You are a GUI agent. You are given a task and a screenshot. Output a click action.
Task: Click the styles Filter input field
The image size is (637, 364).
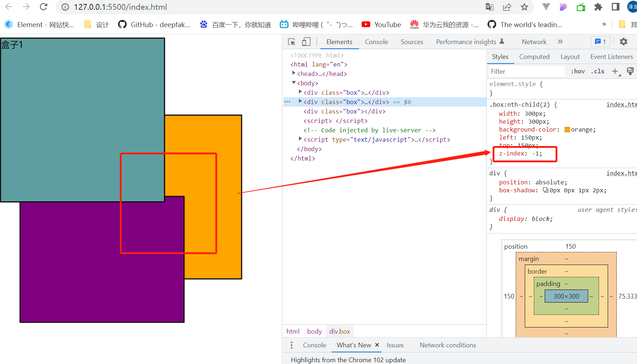[527, 72]
